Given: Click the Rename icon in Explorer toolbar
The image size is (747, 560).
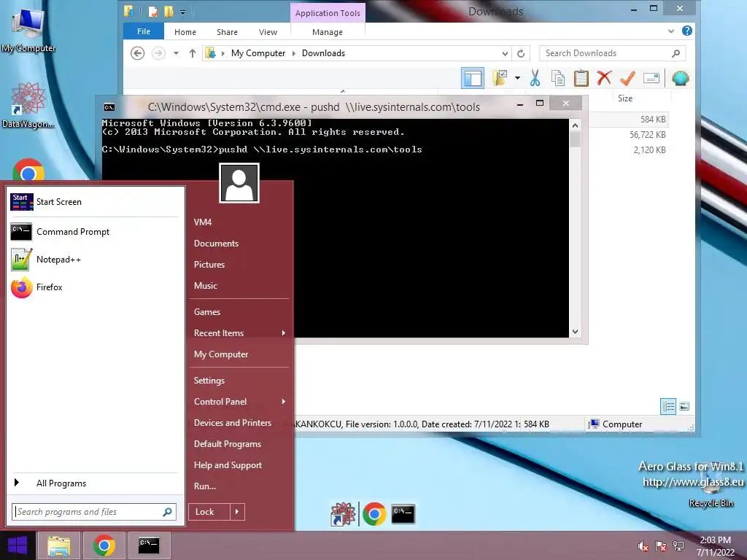Looking at the screenshot, I should [x=651, y=78].
